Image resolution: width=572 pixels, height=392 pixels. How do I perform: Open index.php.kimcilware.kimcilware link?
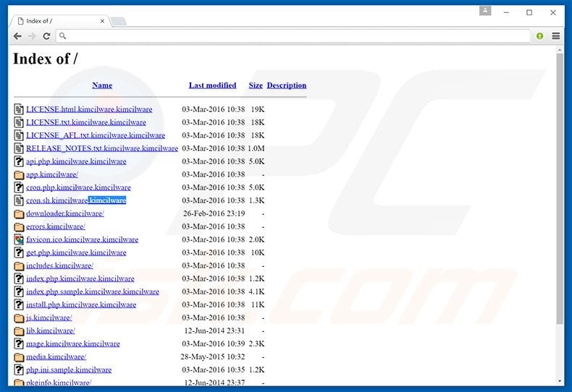(x=80, y=278)
